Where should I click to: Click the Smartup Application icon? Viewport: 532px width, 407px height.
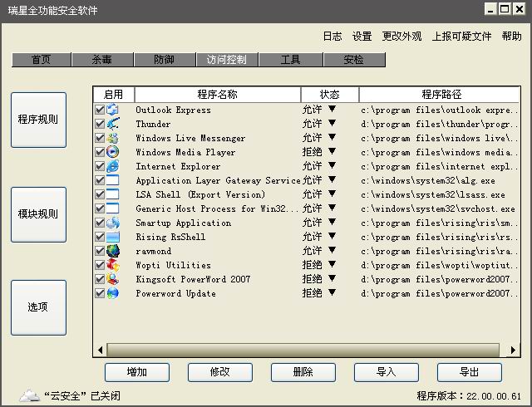[x=113, y=223]
